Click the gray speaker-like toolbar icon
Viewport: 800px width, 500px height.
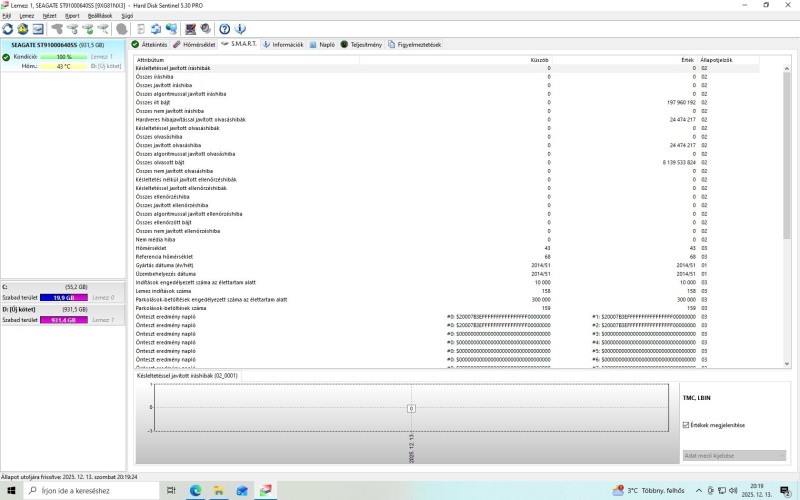(x=206, y=29)
